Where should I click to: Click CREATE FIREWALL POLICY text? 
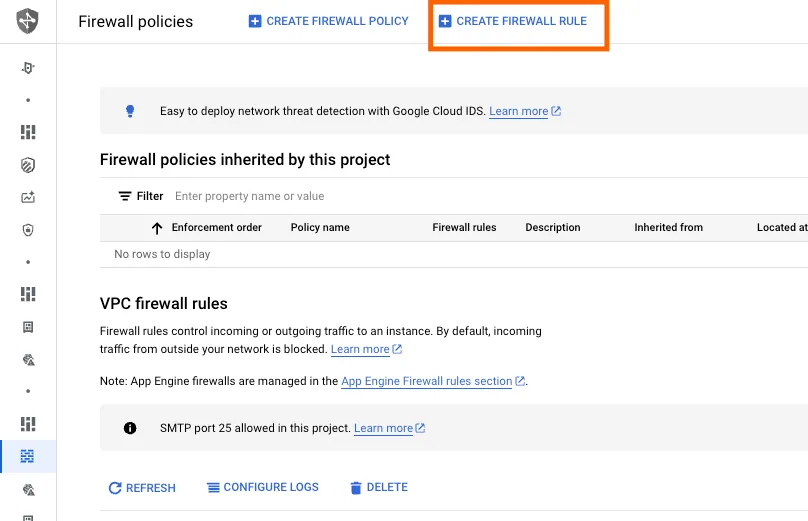point(338,21)
